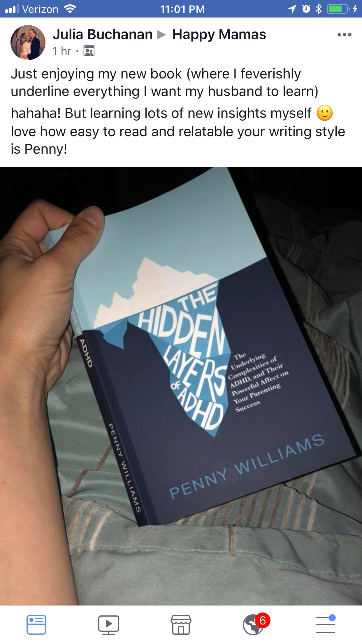The width and height of the screenshot is (362, 644).
Task: Open the News Feed tab icon
Action: pos(36,625)
